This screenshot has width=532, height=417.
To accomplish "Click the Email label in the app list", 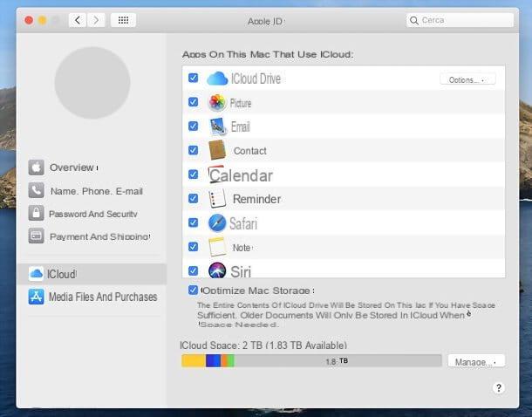I will 241,126.
